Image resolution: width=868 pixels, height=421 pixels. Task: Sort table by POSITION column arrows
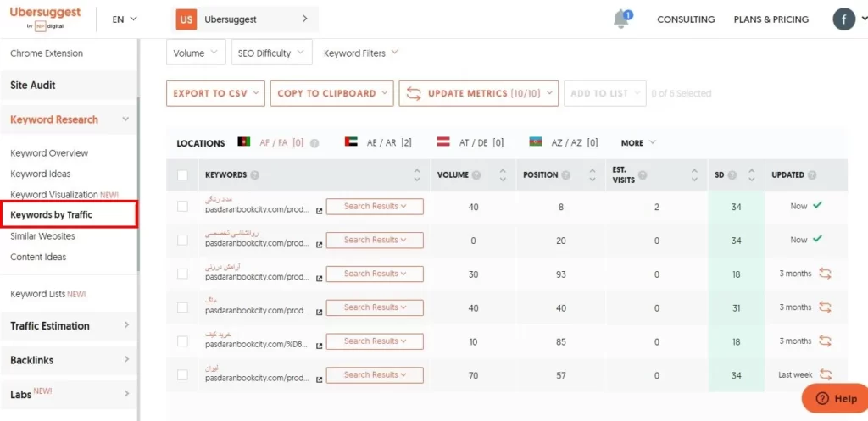(593, 174)
